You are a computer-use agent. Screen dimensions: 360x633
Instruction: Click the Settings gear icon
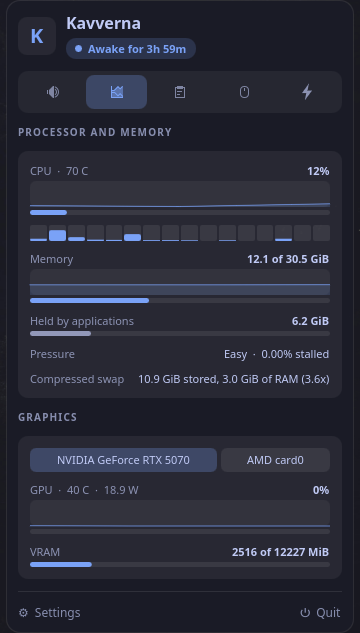pos(23,613)
